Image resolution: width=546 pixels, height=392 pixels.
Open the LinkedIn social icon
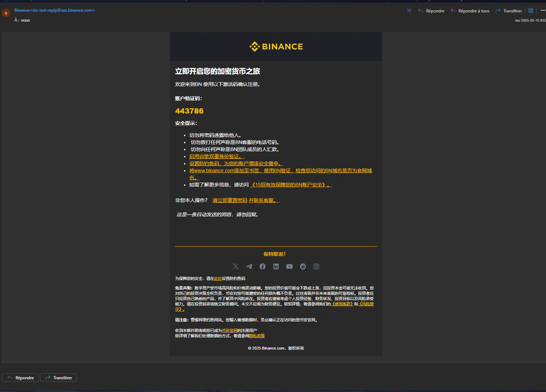tap(276, 266)
